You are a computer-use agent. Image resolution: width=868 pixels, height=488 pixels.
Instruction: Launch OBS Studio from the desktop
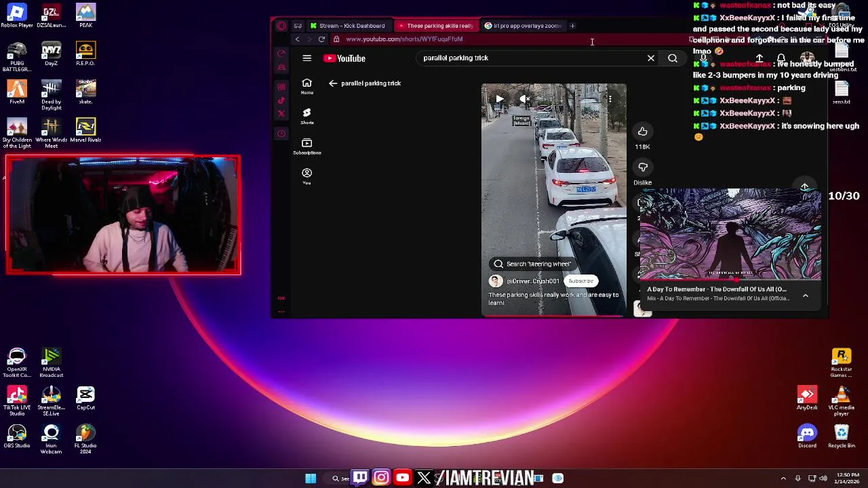tap(17, 436)
